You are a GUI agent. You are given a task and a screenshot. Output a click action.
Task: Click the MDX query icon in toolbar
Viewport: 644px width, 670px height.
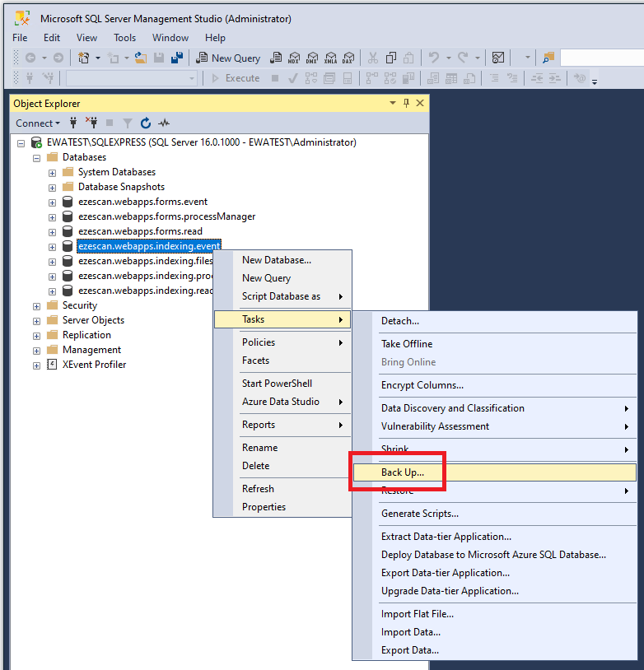tap(294, 58)
